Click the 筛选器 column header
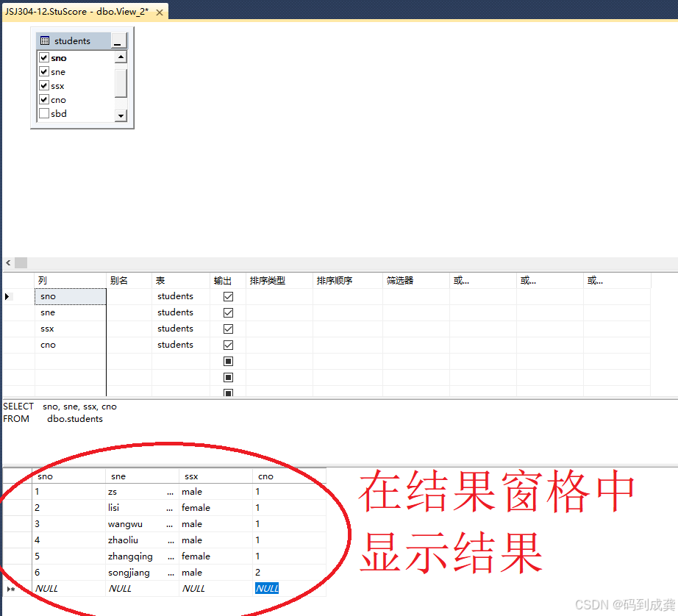 point(400,281)
